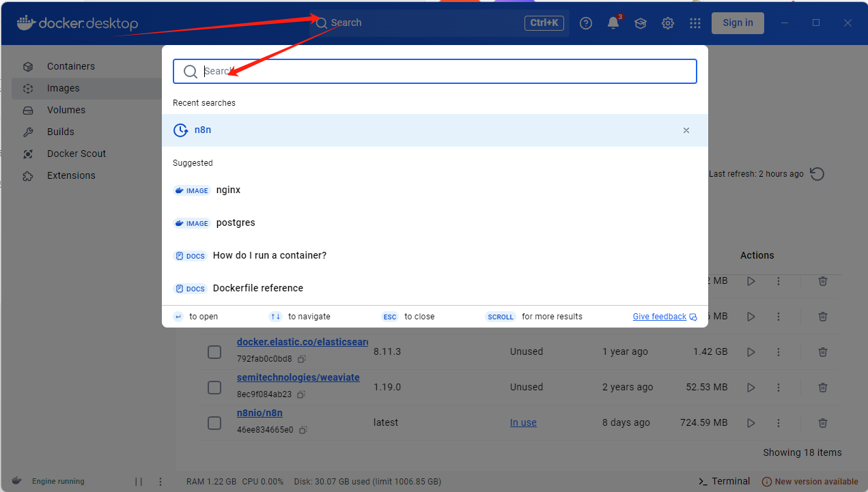Open engine options three-dot menu
868x492 pixels.
160,481
